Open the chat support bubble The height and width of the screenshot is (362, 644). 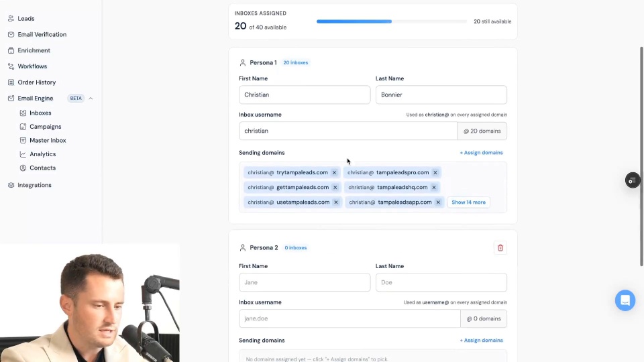pyautogui.click(x=625, y=300)
